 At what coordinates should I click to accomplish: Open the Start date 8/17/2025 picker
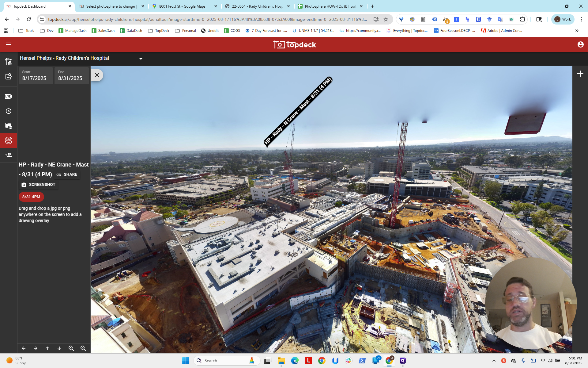point(36,75)
